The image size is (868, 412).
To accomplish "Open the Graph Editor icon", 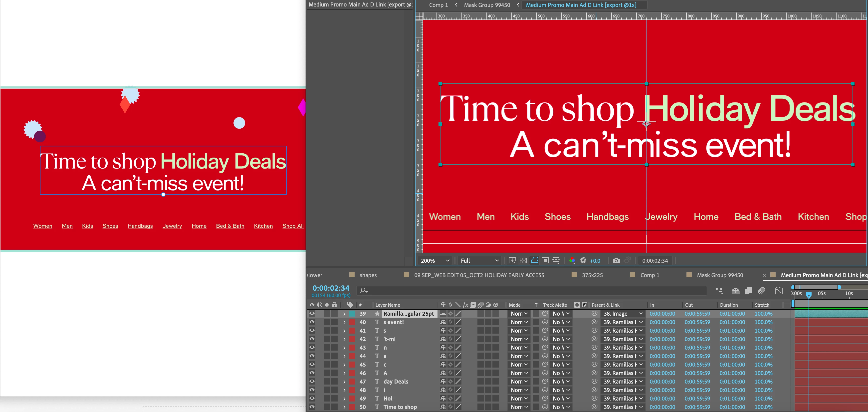I will coord(779,290).
